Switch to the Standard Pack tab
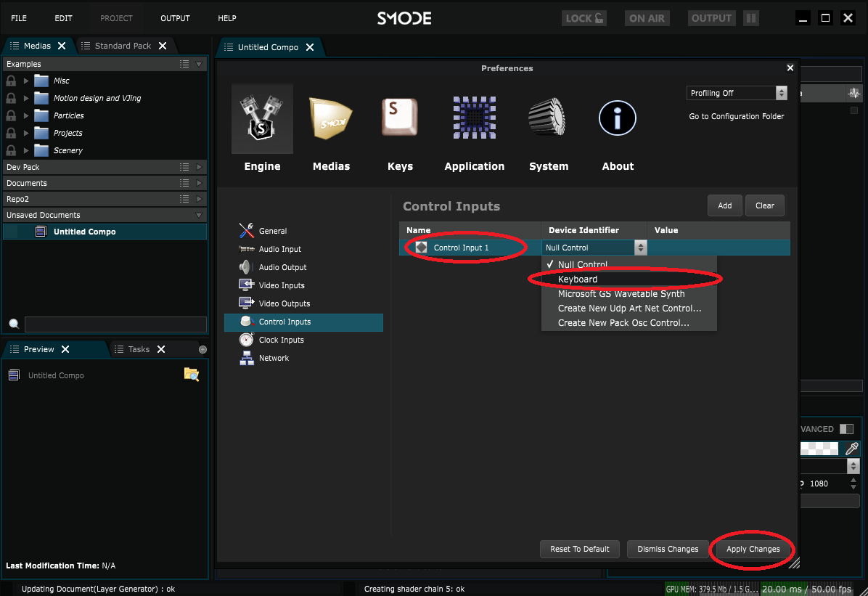The height and width of the screenshot is (596, 868). click(123, 46)
